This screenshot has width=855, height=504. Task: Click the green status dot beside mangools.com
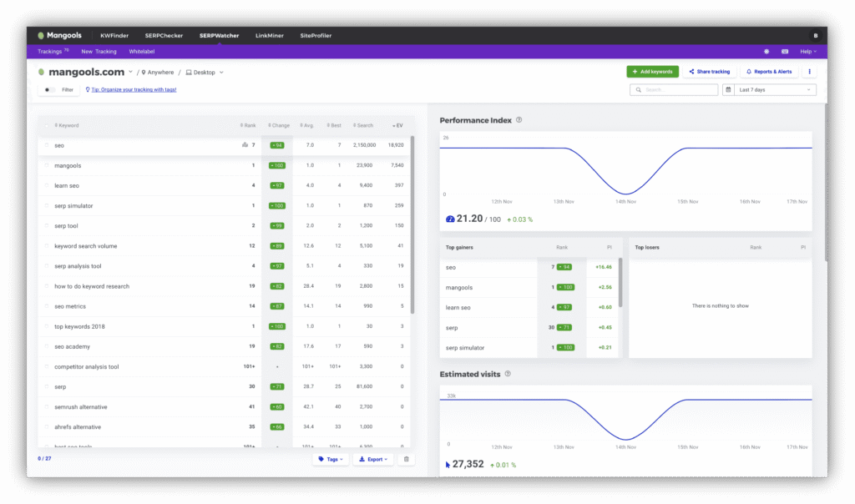[x=42, y=72]
